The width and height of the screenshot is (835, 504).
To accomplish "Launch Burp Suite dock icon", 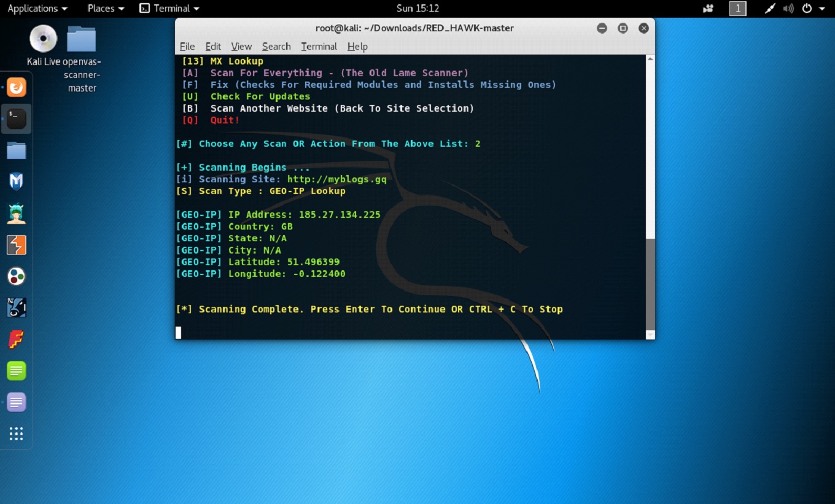I will pos(16,245).
